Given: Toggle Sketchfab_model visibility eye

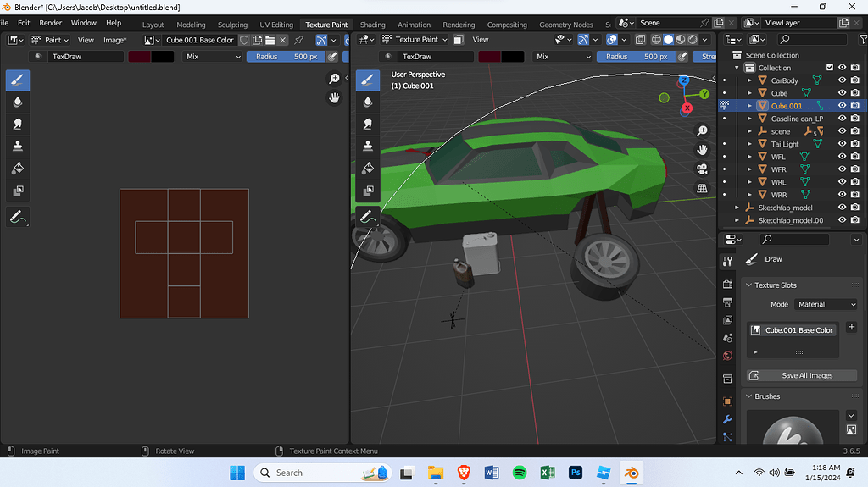Looking at the screenshot, I should [x=842, y=208].
